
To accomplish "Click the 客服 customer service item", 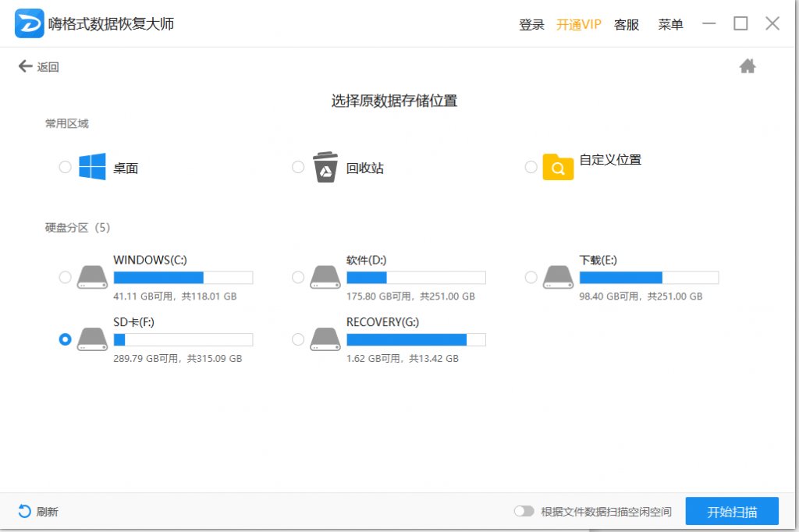I will click(627, 24).
